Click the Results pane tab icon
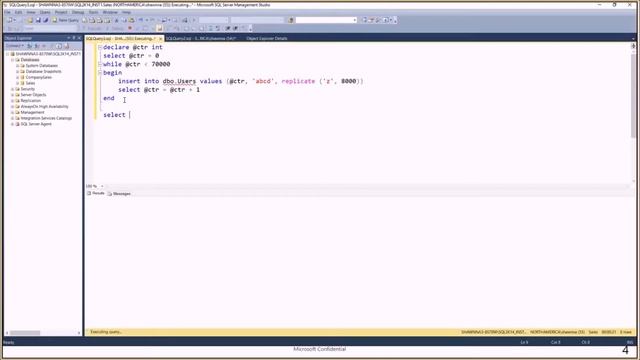The width and height of the screenshot is (640, 360). pos(89,193)
